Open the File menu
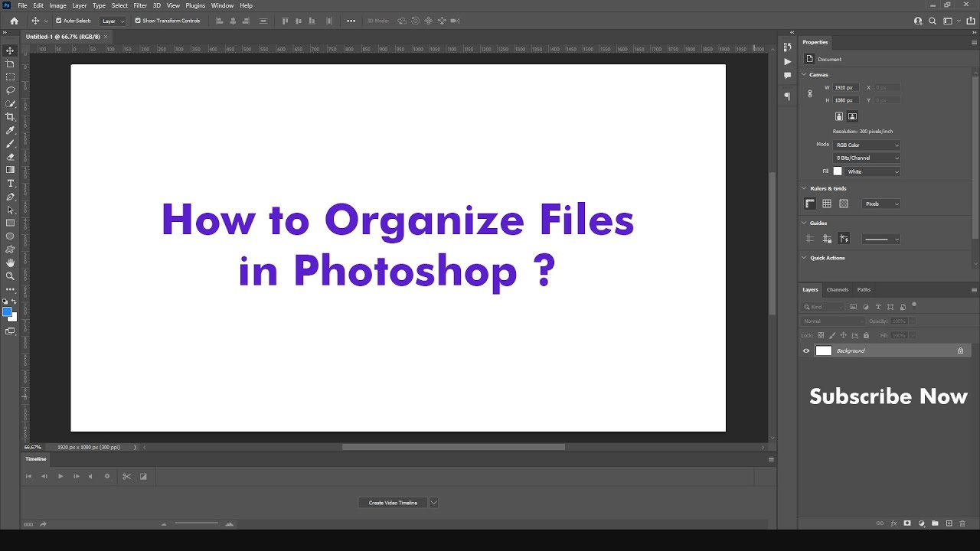 coord(22,5)
